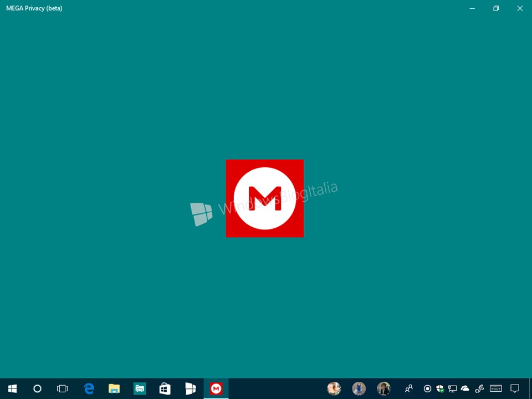
Task: Restore down the MEGA Privacy window
Action: (496, 8)
